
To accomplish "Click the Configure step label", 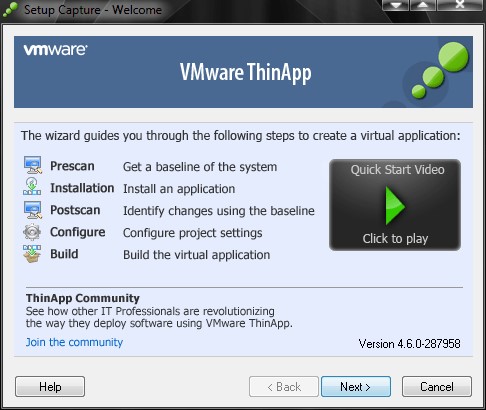I will pos(77,232).
